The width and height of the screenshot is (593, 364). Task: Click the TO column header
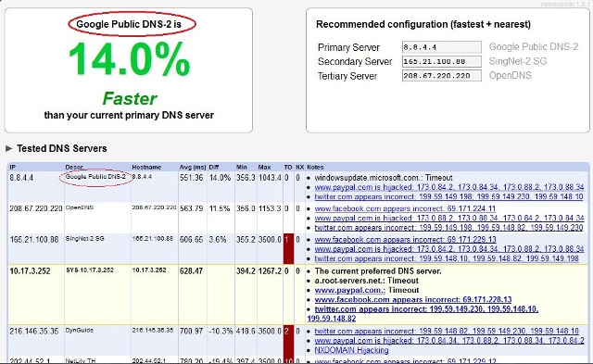[x=288, y=167]
